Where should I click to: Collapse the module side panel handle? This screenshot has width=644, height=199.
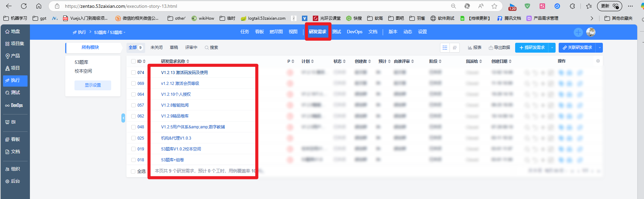[123, 118]
